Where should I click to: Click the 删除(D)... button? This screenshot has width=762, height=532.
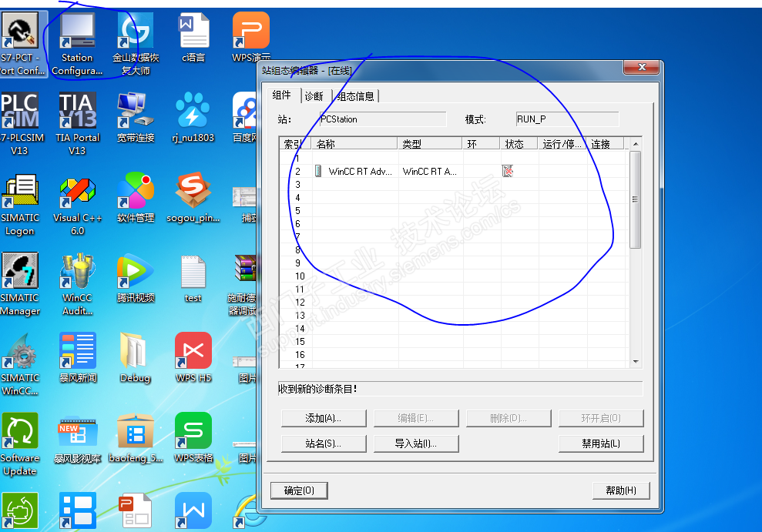[x=509, y=418]
